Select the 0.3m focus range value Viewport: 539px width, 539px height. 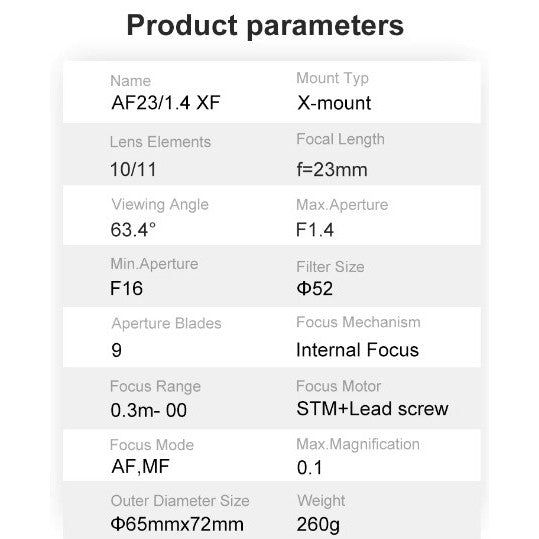coord(148,410)
